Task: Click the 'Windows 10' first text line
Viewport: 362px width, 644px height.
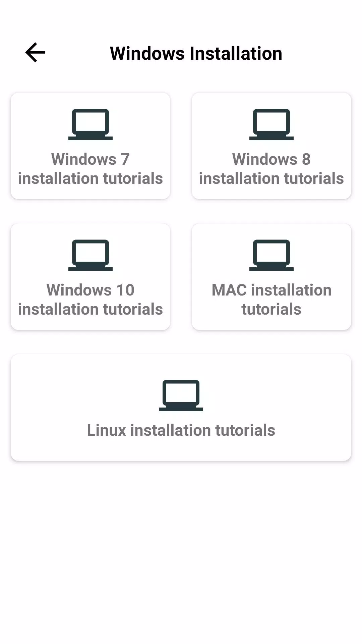Action: 90,290
